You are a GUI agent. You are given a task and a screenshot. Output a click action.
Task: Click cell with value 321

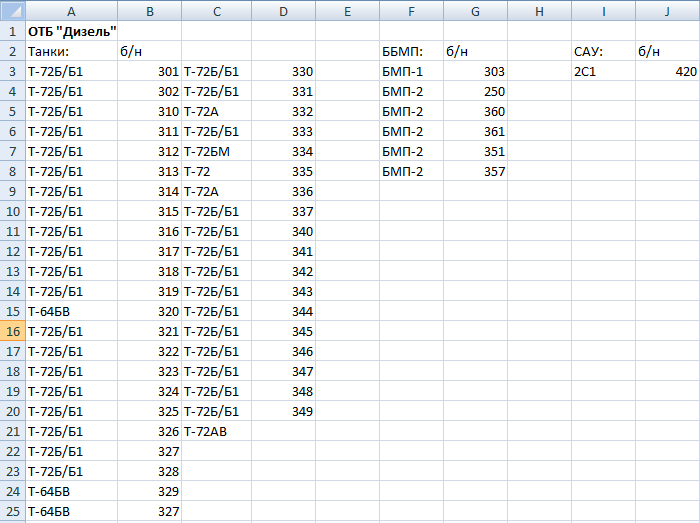point(150,331)
